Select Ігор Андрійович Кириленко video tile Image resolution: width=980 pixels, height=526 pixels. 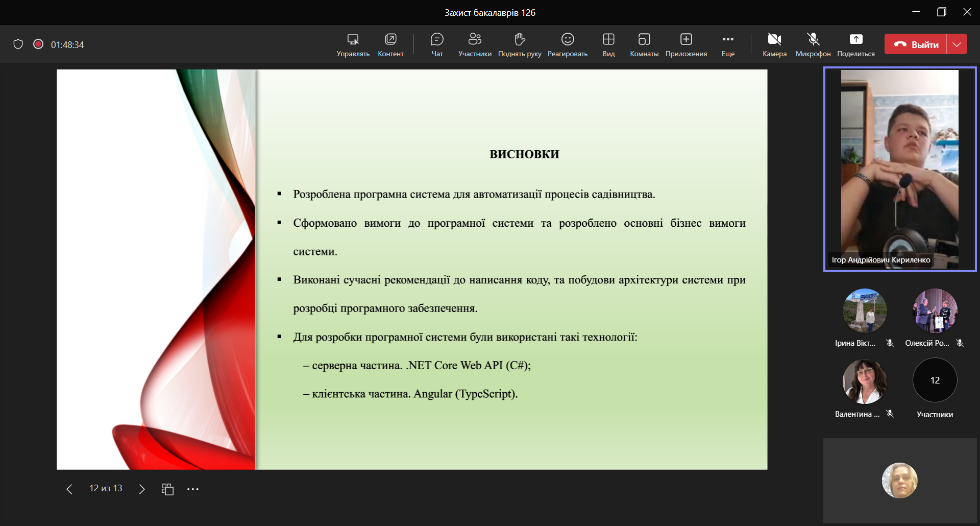point(900,169)
